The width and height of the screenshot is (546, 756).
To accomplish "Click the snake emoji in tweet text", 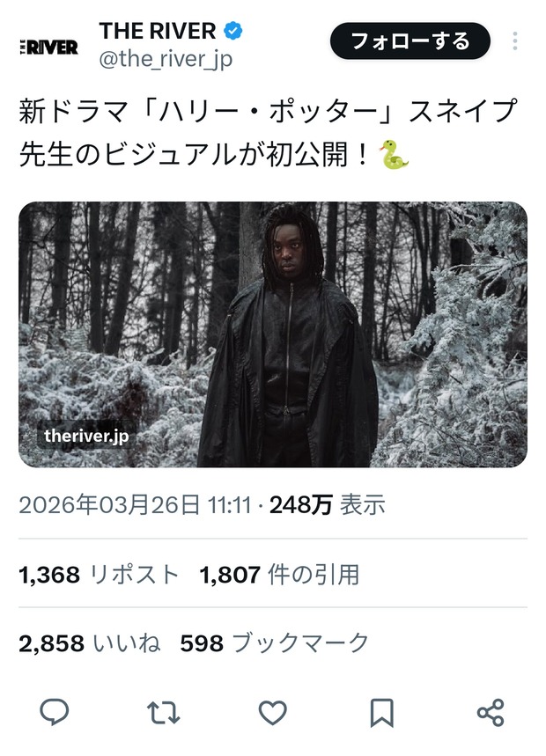I will pyautogui.click(x=394, y=155).
